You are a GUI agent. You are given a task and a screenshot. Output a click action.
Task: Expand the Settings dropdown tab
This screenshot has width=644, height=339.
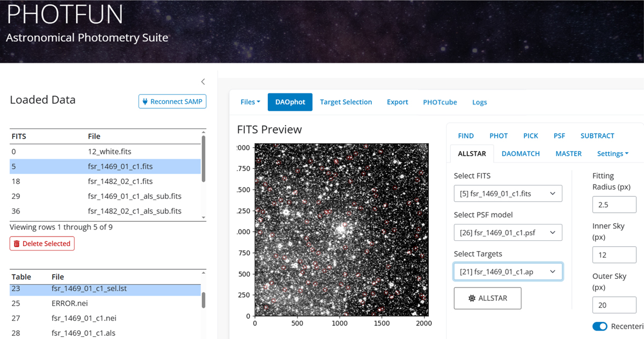(613, 153)
